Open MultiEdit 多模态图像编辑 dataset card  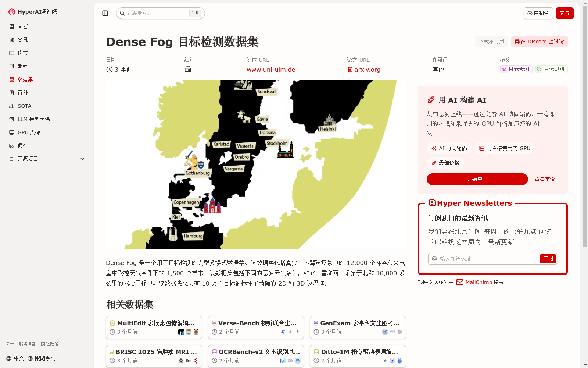(154, 328)
